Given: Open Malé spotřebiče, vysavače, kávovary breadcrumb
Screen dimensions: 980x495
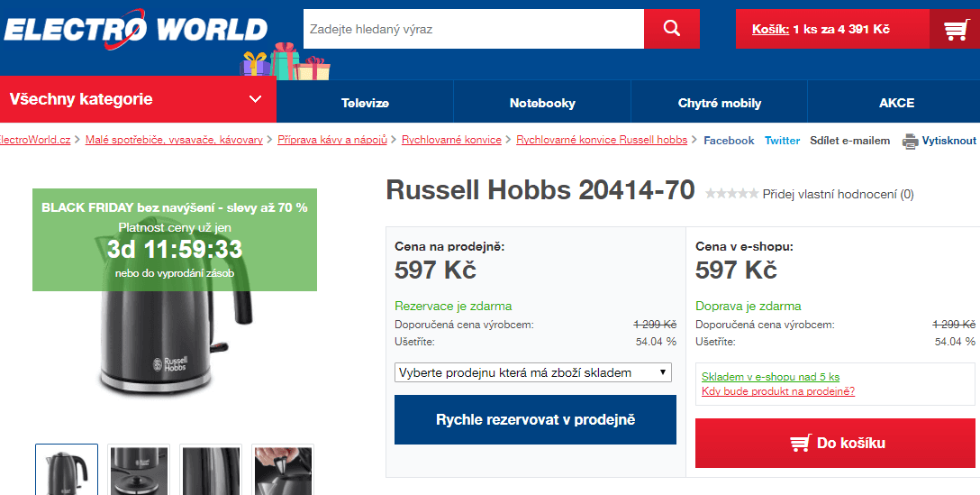Looking at the screenshot, I should (174, 140).
